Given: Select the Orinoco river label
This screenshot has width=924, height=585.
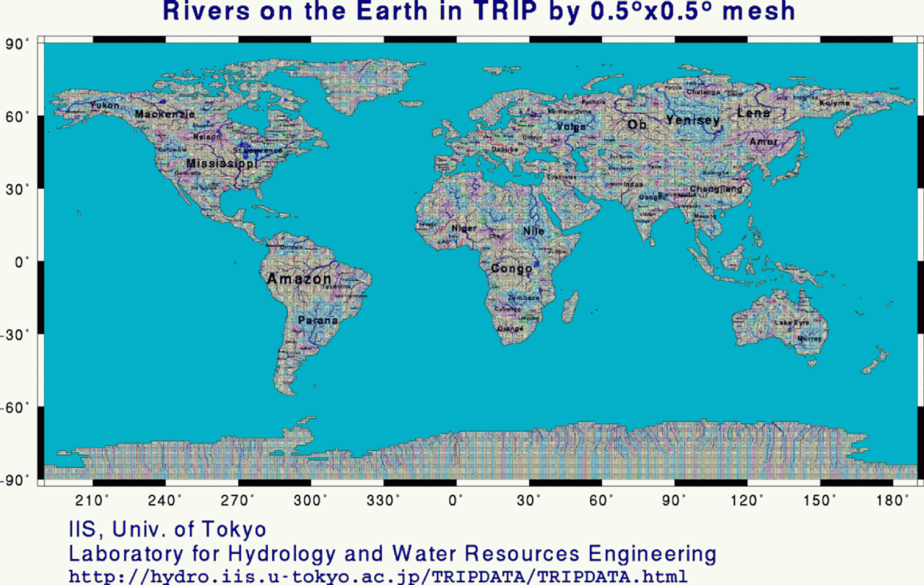Looking at the screenshot, I should click(292, 246).
